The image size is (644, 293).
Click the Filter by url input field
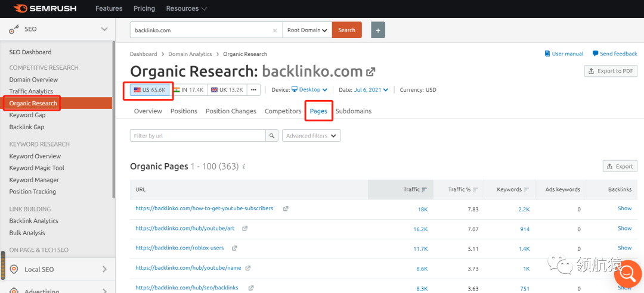point(198,136)
